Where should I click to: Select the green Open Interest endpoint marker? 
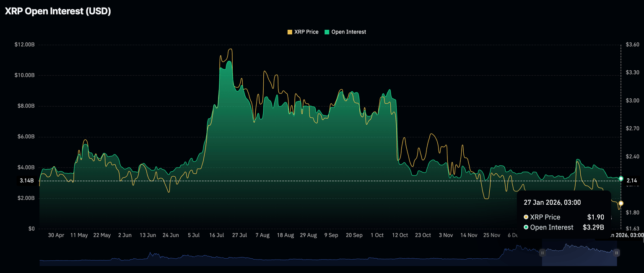[621, 178]
